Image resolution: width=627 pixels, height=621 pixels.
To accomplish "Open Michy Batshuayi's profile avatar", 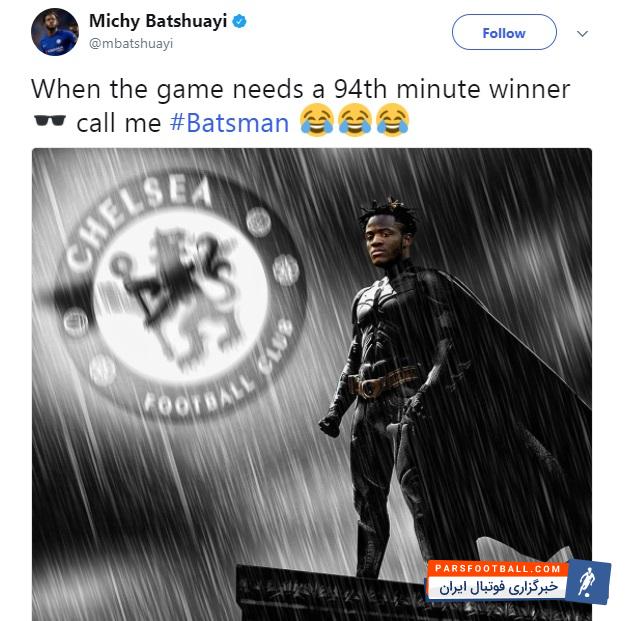I will click(x=55, y=32).
